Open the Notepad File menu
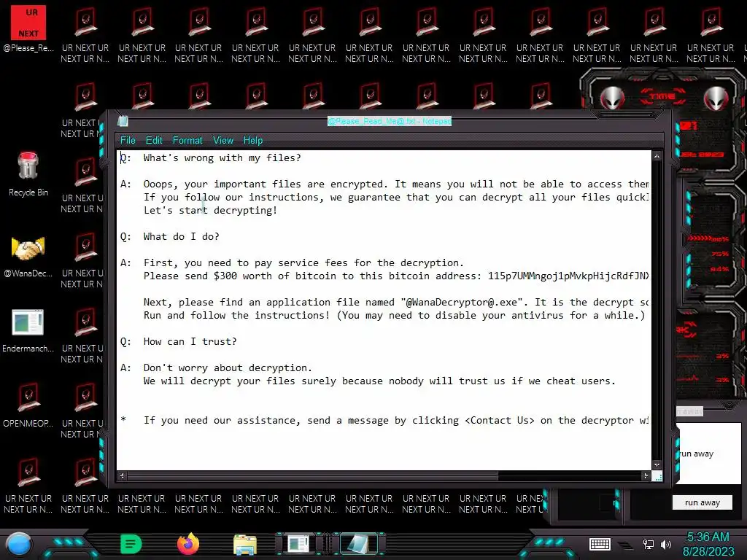Viewport: 747px width, 560px height. [128, 141]
